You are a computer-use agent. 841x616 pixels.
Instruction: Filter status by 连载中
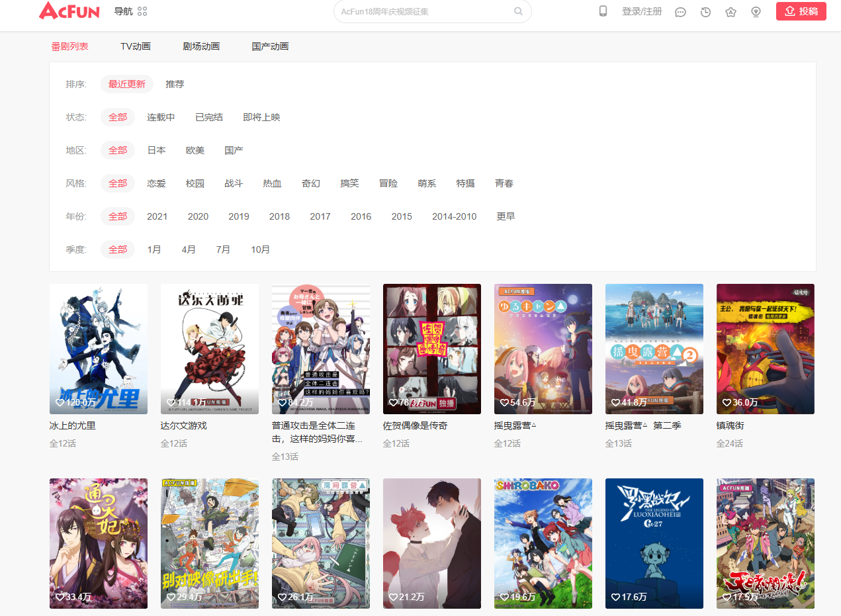(x=161, y=117)
